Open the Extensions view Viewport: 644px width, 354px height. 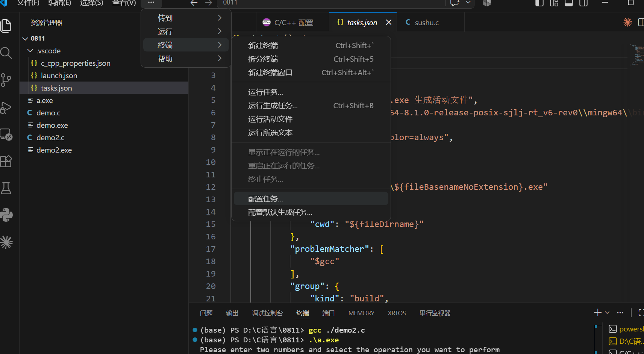click(x=6, y=161)
